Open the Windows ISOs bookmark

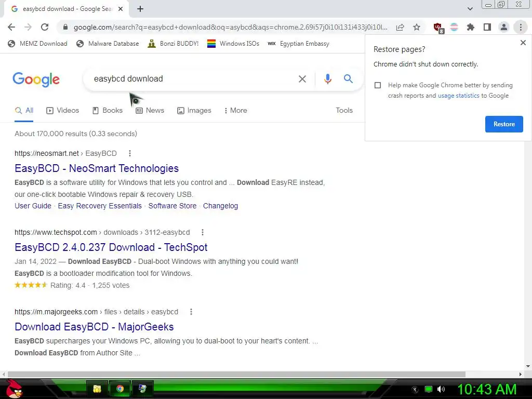[233, 44]
